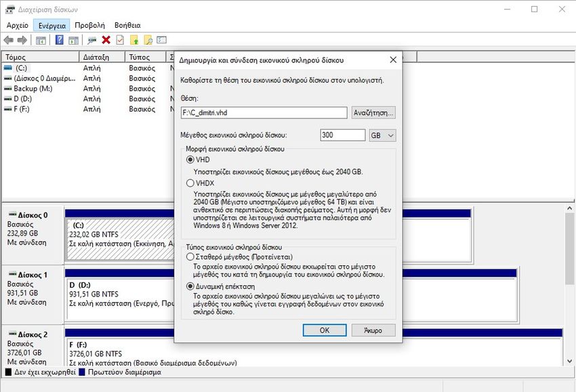The image size is (576, 392).
Task: Click the Θέση path input field
Action: [x=264, y=112]
